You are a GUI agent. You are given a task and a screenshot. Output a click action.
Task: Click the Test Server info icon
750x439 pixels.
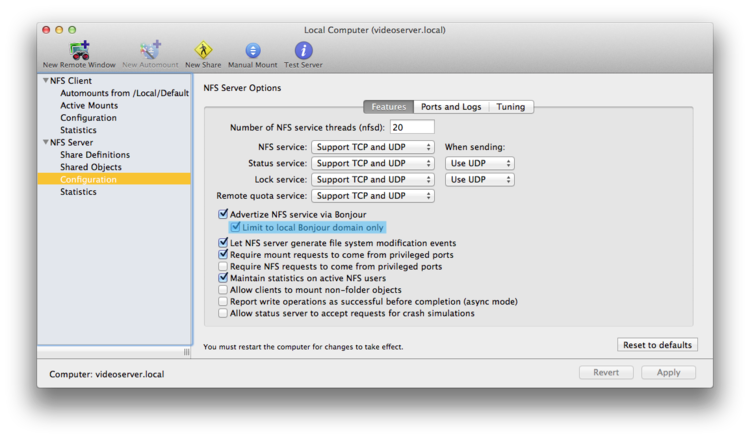tap(303, 50)
